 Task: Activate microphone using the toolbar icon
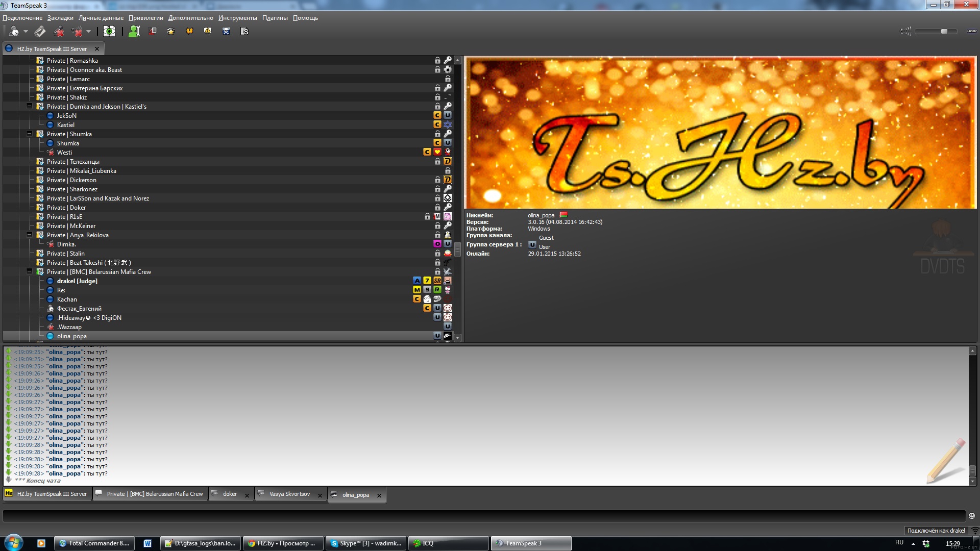pyautogui.click(x=40, y=32)
